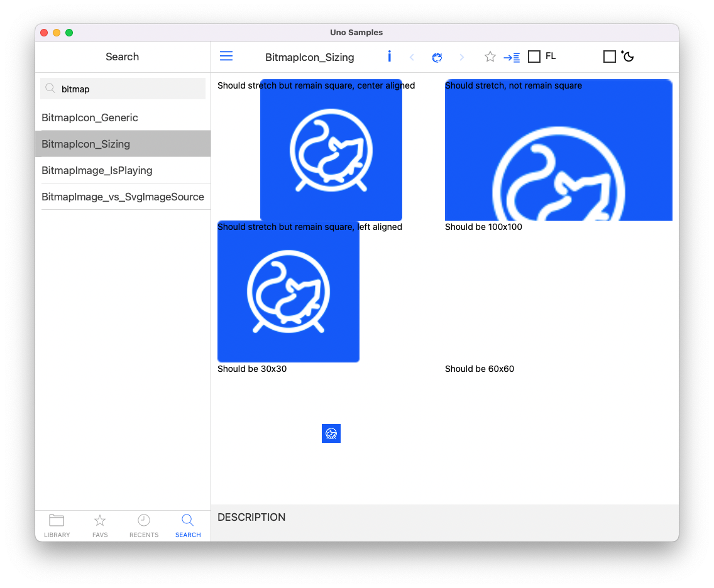
Task: Click inside the bitmap search field
Action: coord(123,89)
